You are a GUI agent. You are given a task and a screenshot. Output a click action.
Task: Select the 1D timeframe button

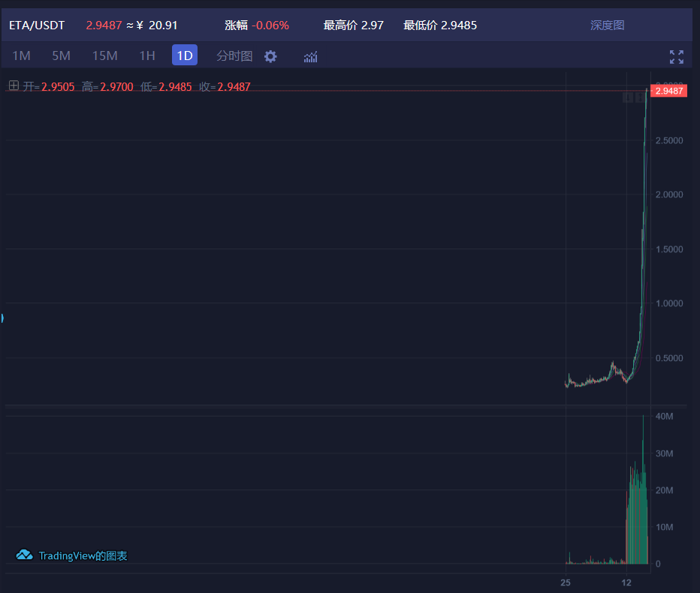click(x=185, y=55)
